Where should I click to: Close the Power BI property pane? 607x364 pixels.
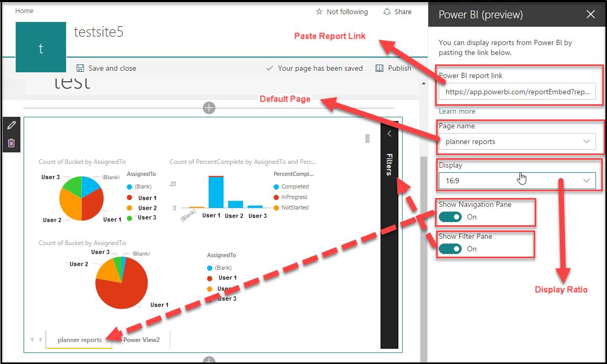click(591, 15)
